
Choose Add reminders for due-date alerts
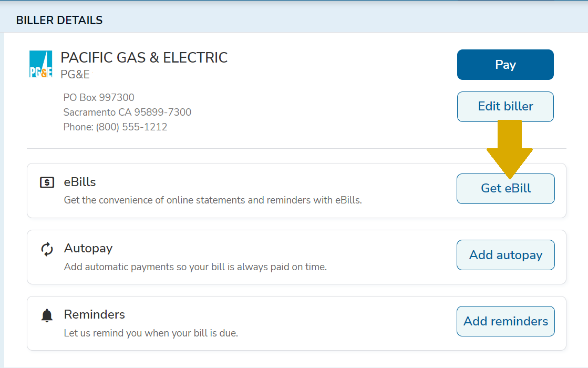(505, 321)
